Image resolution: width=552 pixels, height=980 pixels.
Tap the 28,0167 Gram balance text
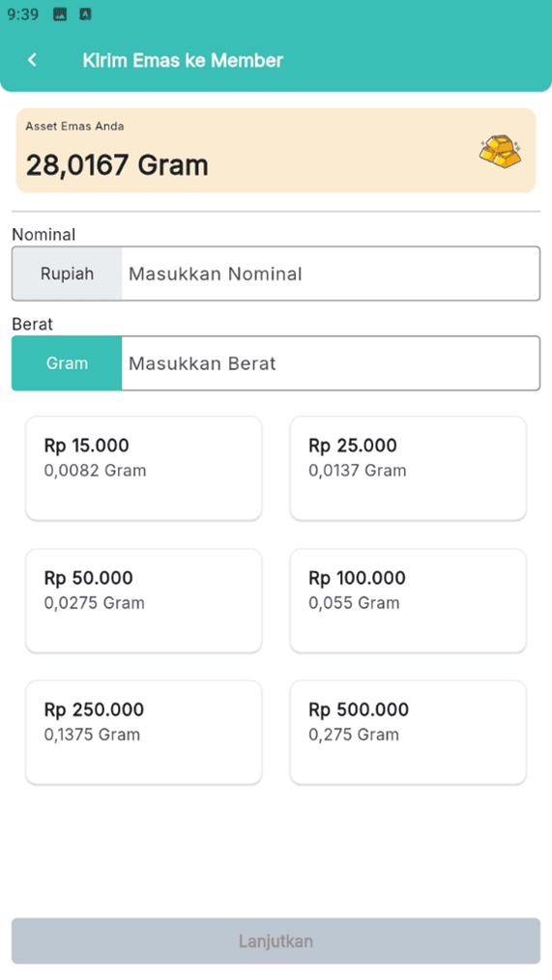point(117,165)
